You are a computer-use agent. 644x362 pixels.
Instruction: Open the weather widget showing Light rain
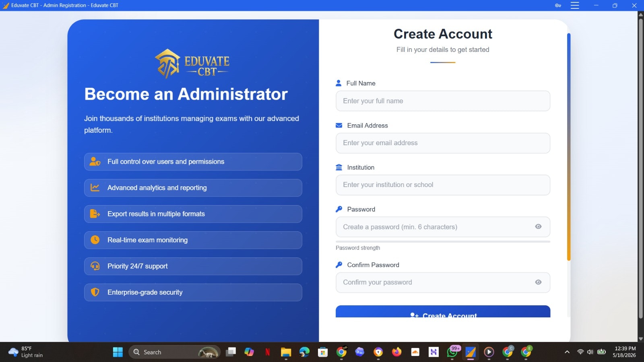click(x=26, y=352)
